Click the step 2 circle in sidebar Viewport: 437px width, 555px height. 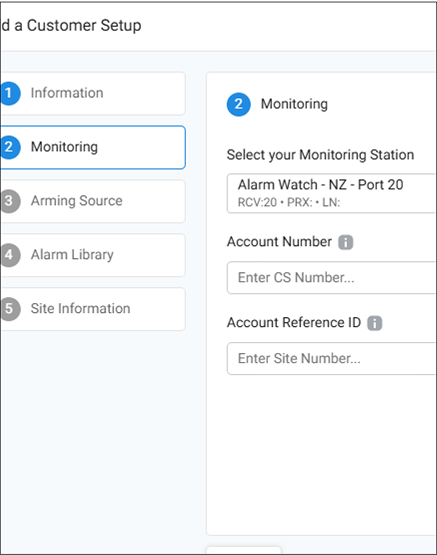(x=10, y=147)
